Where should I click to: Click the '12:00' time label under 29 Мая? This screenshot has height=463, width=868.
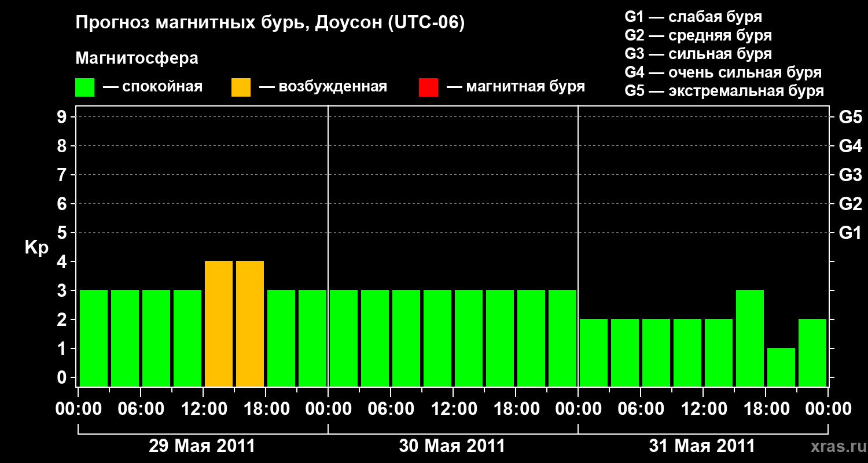tap(203, 409)
